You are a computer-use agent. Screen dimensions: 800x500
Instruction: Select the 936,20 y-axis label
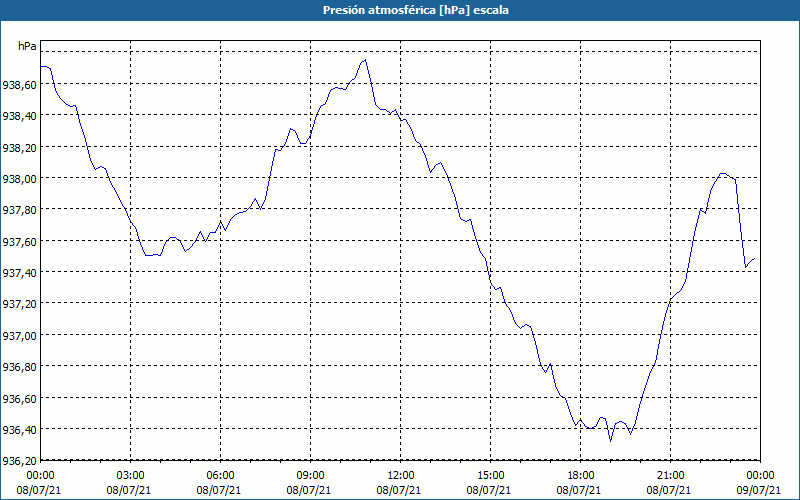19,461
